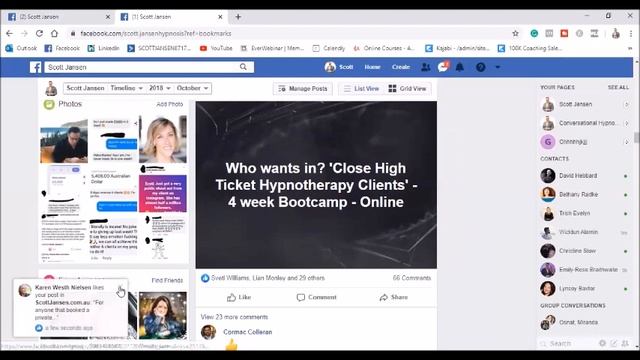The width and height of the screenshot is (640, 360).
Task: Bookmark this page with the star icon
Action: point(516,33)
